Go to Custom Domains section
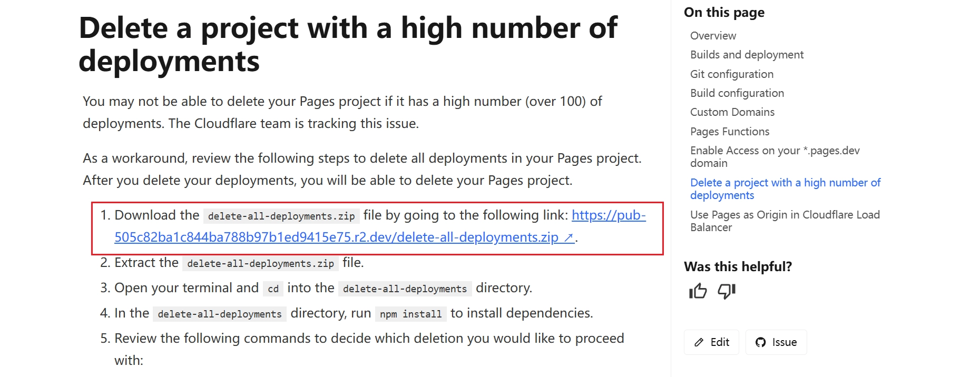Image resolution: width=980 pixels, height=377 pixels. coord(732,112)
